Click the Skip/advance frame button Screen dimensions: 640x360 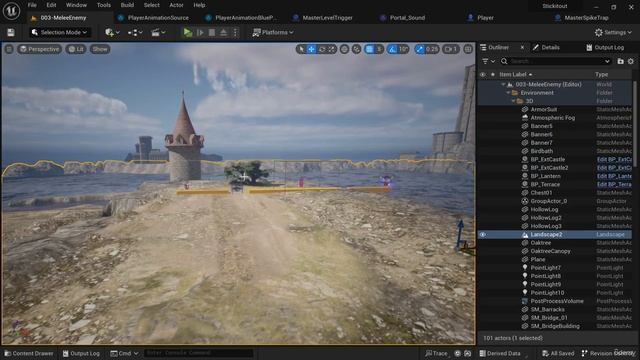point(200,32)
